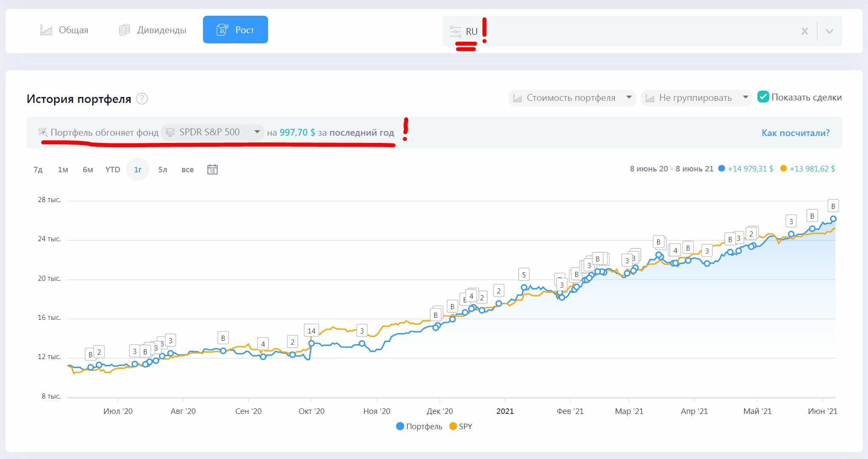Expand the filter field chevron
This screenshot has height=459, width=868.
[829, 31]
